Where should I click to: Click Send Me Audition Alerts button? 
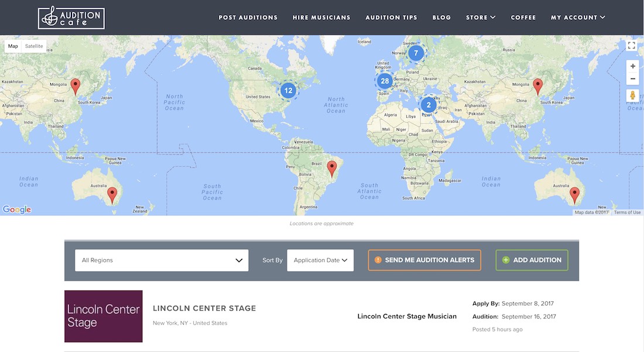pos(424,260)
